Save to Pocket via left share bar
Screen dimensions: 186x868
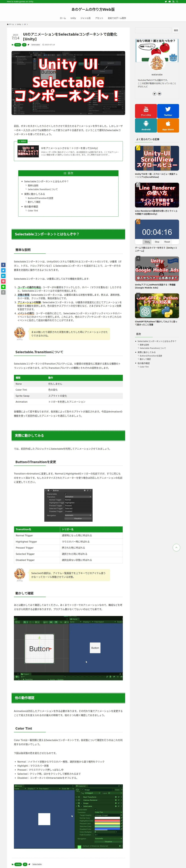[x=3, y=281]
